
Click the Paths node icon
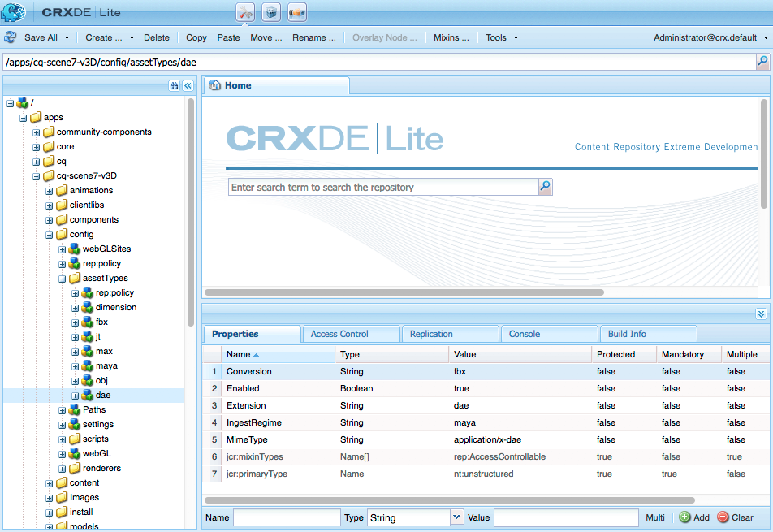coord(75,409)
